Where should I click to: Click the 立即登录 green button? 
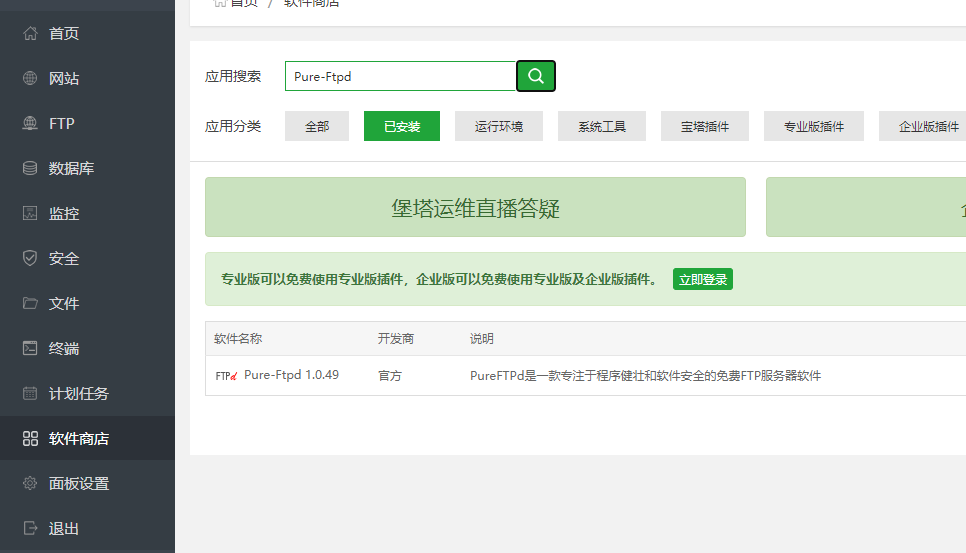tap(703, 280)
